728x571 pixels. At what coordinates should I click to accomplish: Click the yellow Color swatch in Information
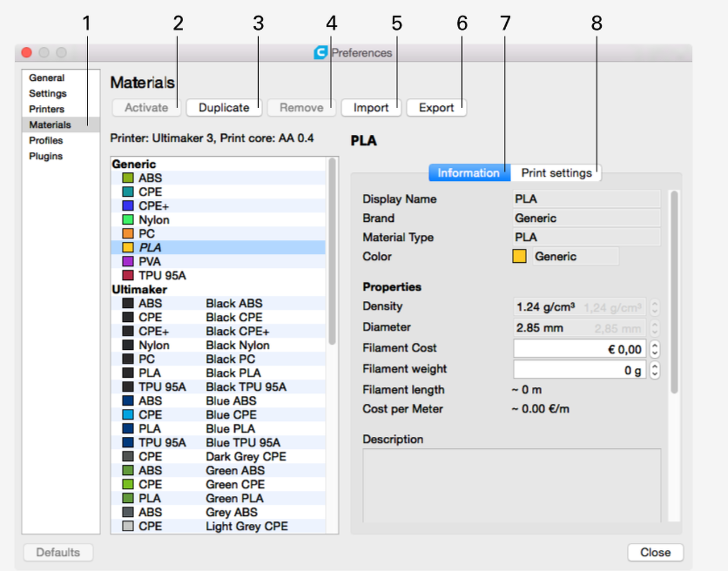coord(519,256)
